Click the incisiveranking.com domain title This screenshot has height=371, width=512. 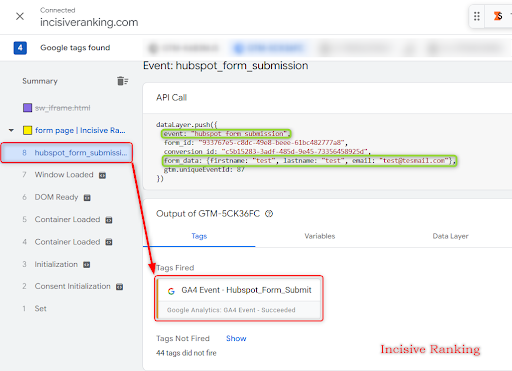(x=89, y=22)
